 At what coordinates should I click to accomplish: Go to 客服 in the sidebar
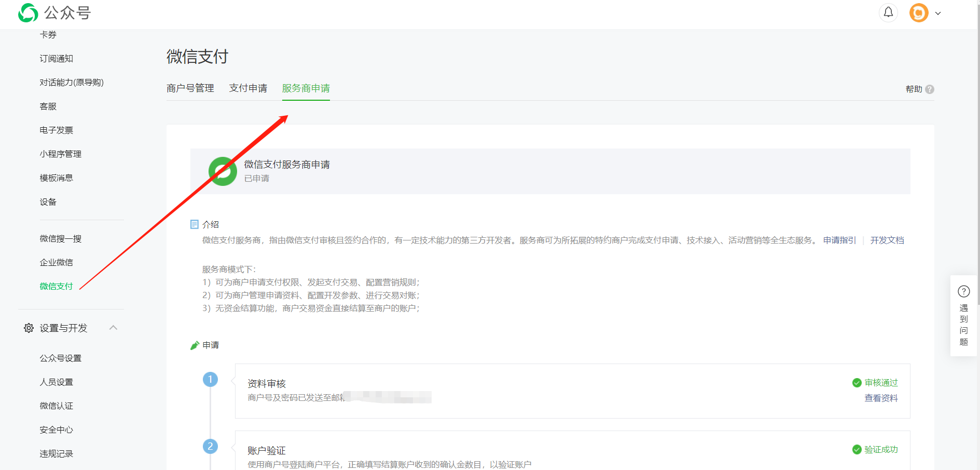(48, 106)
